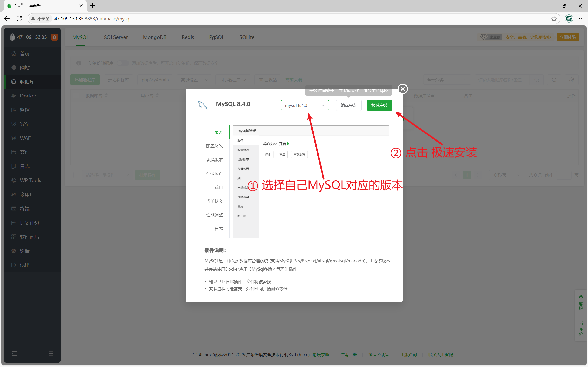Check the select-all checkbox in the database table header
Screen dimensions: 588x367
click(76, 96)
